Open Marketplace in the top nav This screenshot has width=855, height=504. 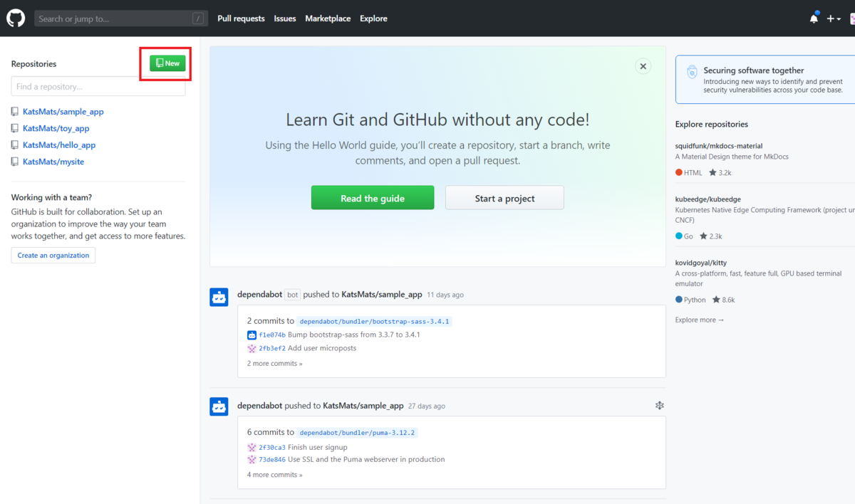pos(328,19)
